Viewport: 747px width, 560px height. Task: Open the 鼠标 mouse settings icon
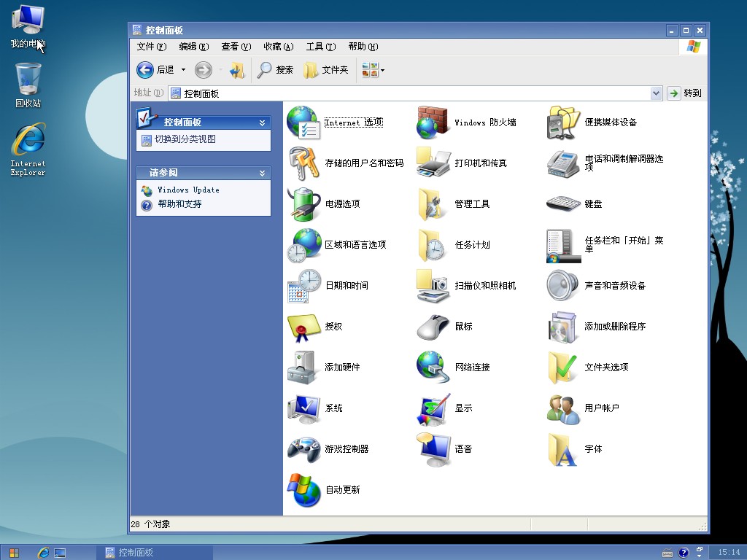point(433,327)
